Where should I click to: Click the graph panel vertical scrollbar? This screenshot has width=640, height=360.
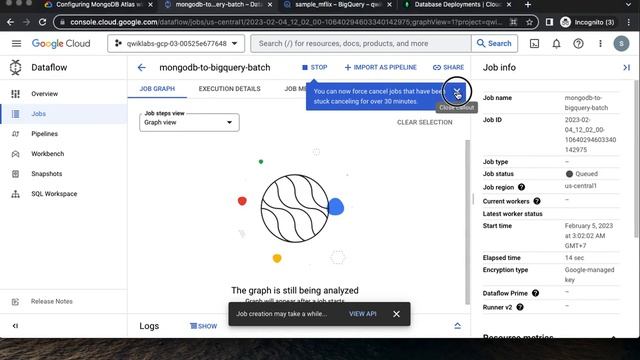click(x=468, y=222)
